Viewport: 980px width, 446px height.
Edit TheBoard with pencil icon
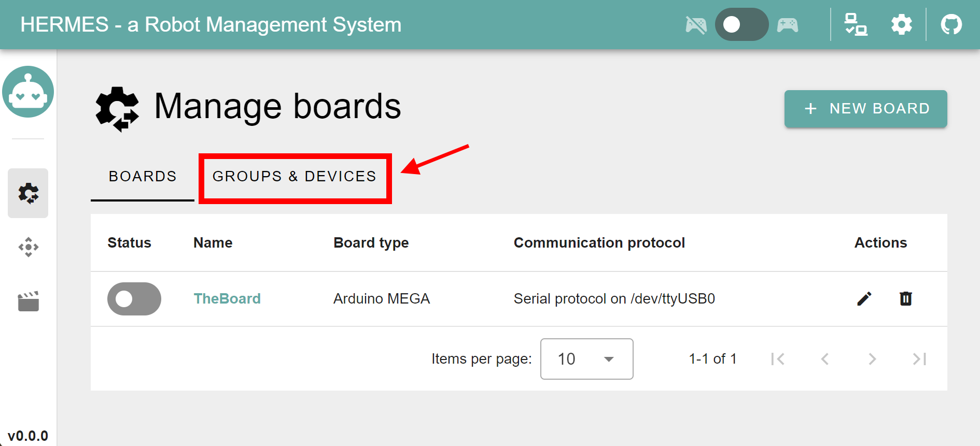click(x=864, y=299)
